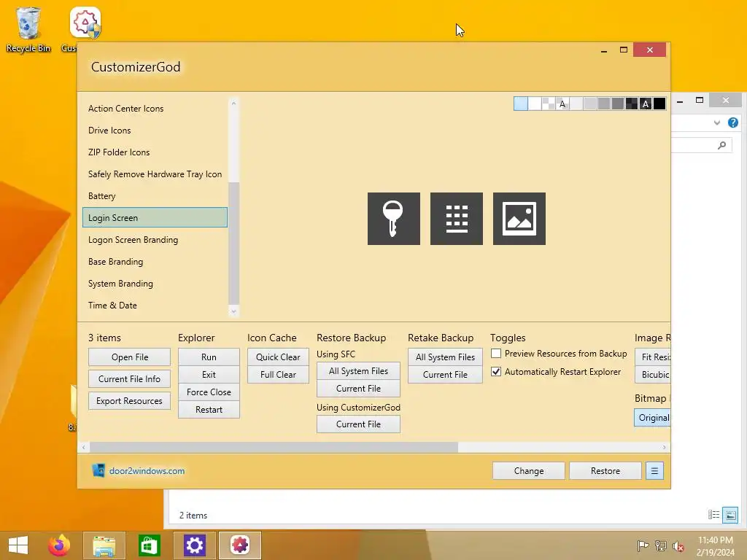Viewport: 747px width, 560px height.
Task: Open the Recycle Bin desktop icon
Action: click(x=28, y=29)
